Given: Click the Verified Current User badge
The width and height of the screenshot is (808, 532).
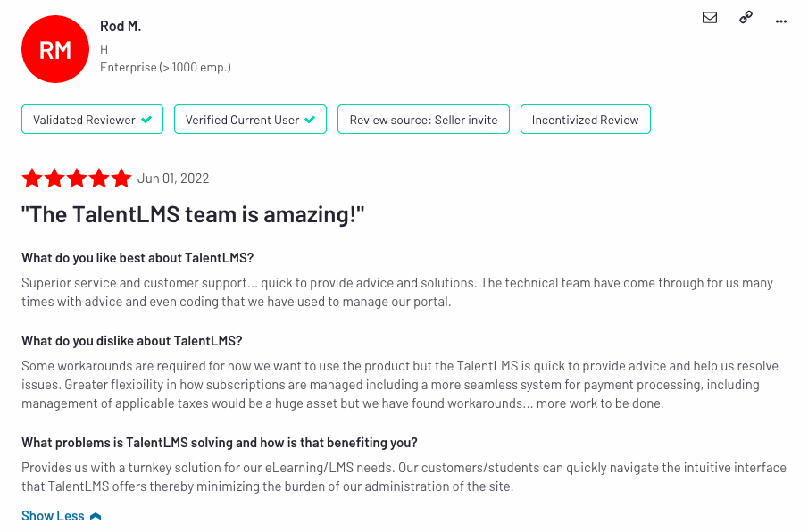Looking at the screenshot, I should [251, 120].
